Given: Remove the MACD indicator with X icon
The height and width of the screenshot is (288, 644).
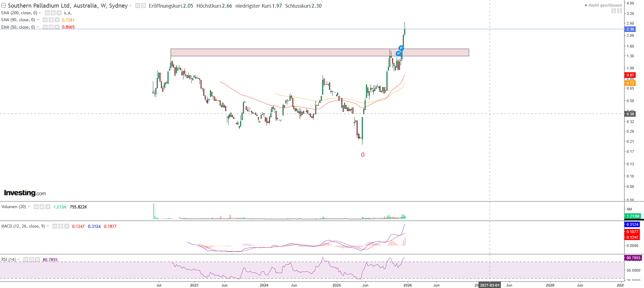Looking at the screenshot, I should pos(67,226).
